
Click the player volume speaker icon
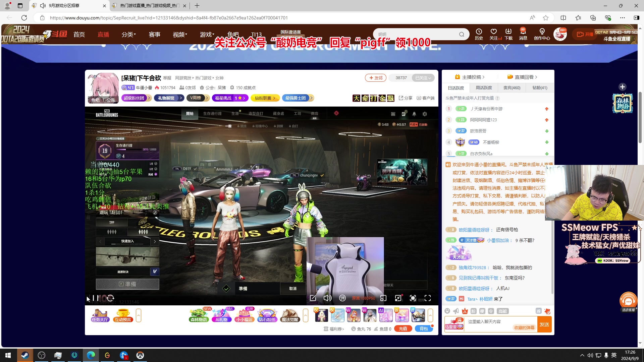[x=327, y=298]
